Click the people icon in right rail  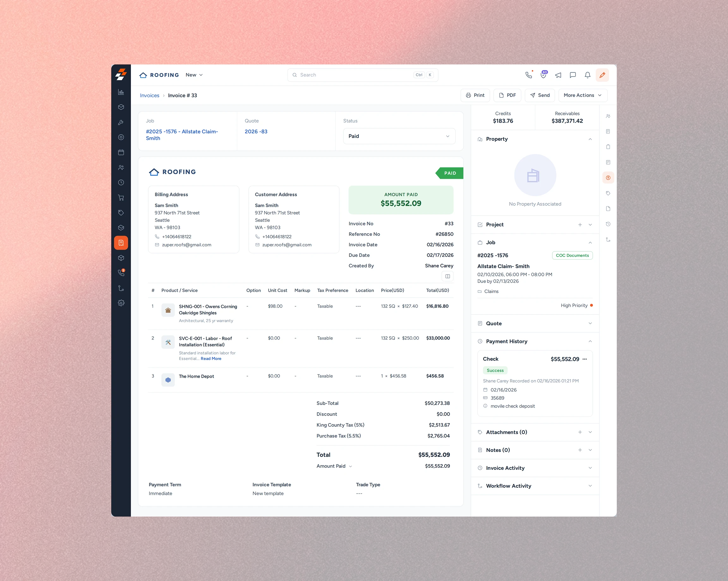(x=608, y=116)
